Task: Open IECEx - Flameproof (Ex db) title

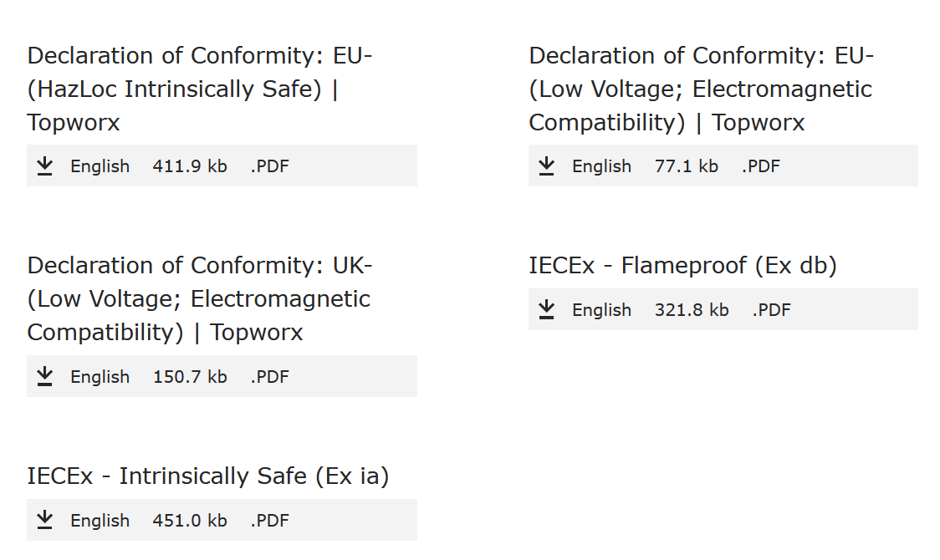Action: click(682, 266)
